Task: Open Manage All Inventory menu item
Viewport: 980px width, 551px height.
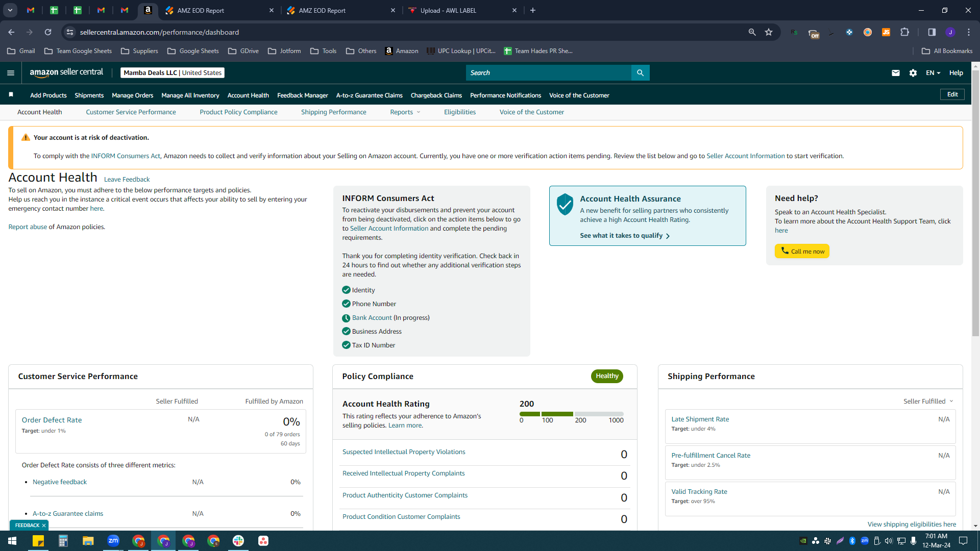Action: pyautogui.click(x=190, y=95)
